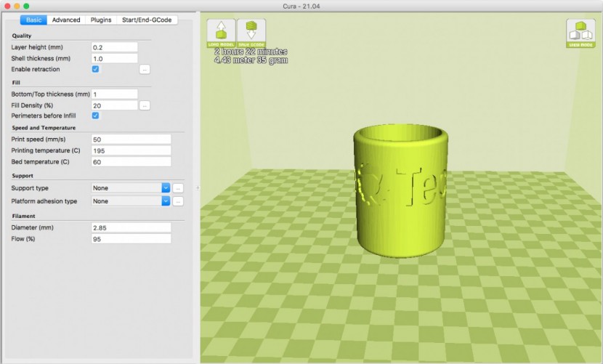
Task: Click the 'Print speed (mm/s)' label
Action: [x=39, y=139]
